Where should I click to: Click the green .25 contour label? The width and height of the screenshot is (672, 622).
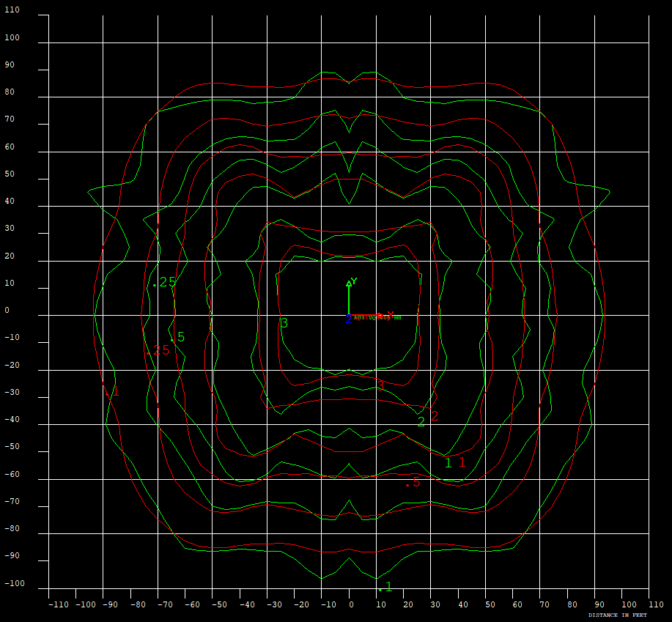[164, 282]
